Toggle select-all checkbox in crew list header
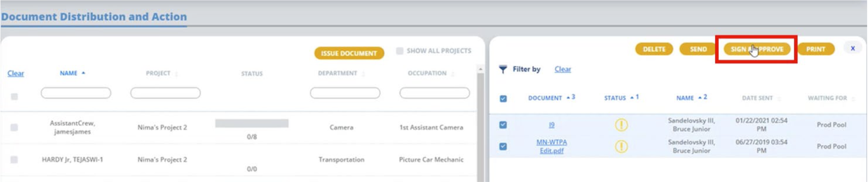868x182 pixels. 14,96
